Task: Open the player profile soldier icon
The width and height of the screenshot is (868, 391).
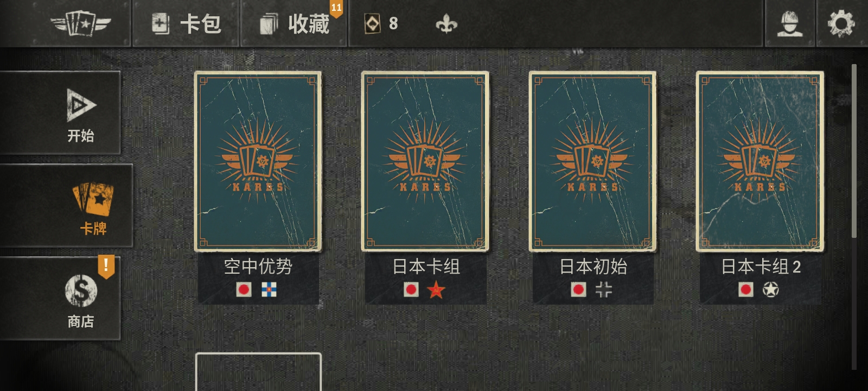Action: (x=790, y=23)
